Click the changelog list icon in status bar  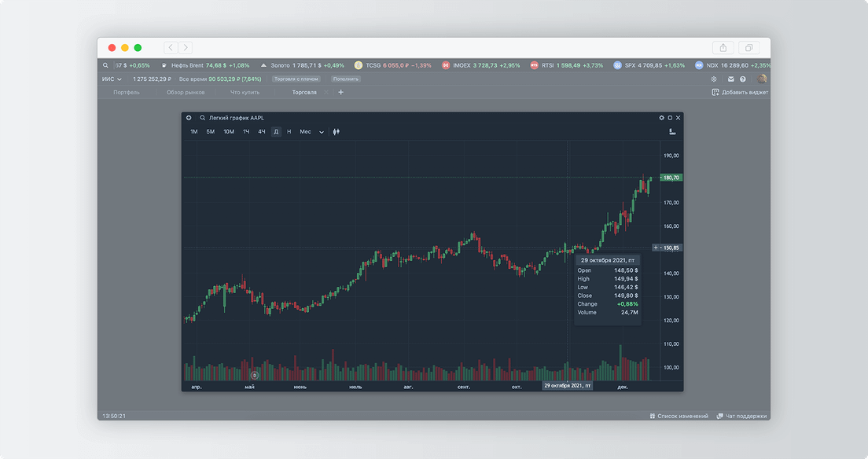coord(652,416)
